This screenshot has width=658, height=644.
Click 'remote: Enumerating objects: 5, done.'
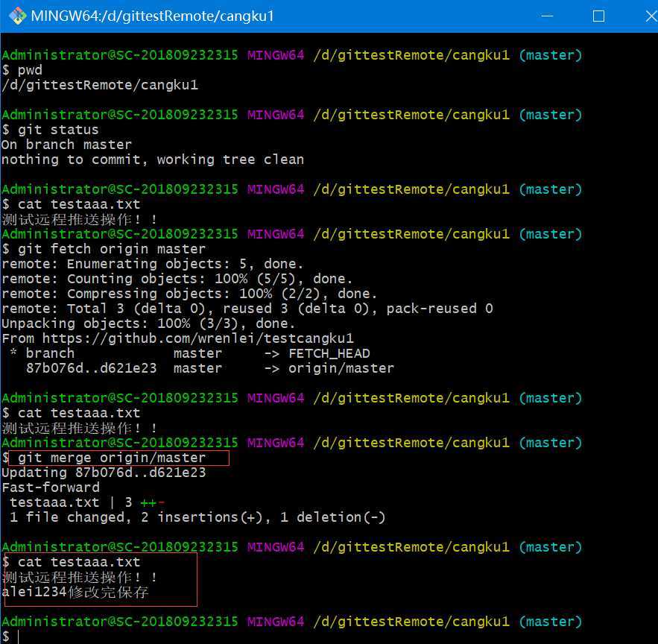click(152, 264)
